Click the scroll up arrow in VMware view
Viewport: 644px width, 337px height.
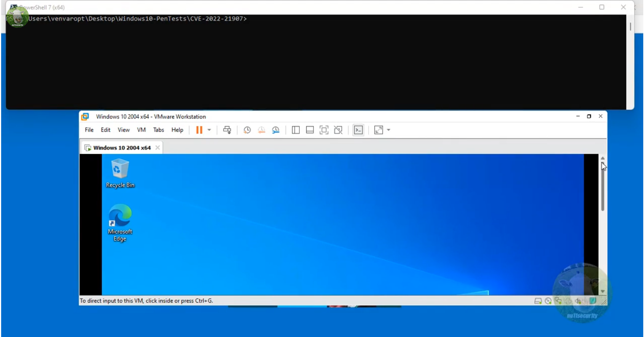pos(602,158)
